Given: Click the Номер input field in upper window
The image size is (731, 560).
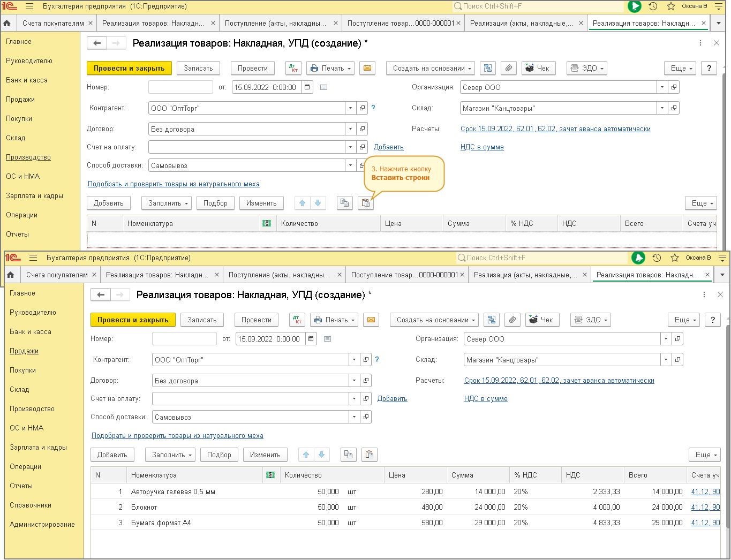Looking at the screenshot, I should pos(180,87).
